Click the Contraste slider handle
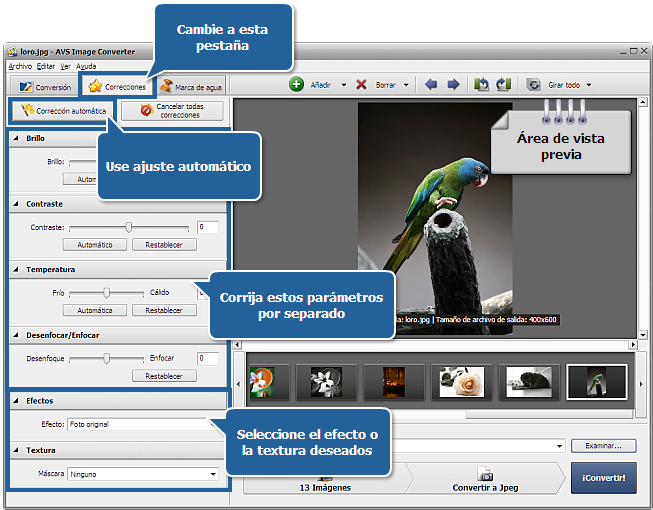This screenshot has height=510, width=653. [x=129, y=227]
